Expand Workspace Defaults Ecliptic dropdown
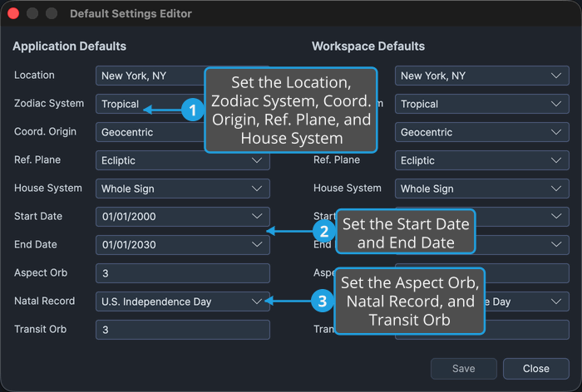The height and width of the screenshot is (392, 582). pos(481,160)
